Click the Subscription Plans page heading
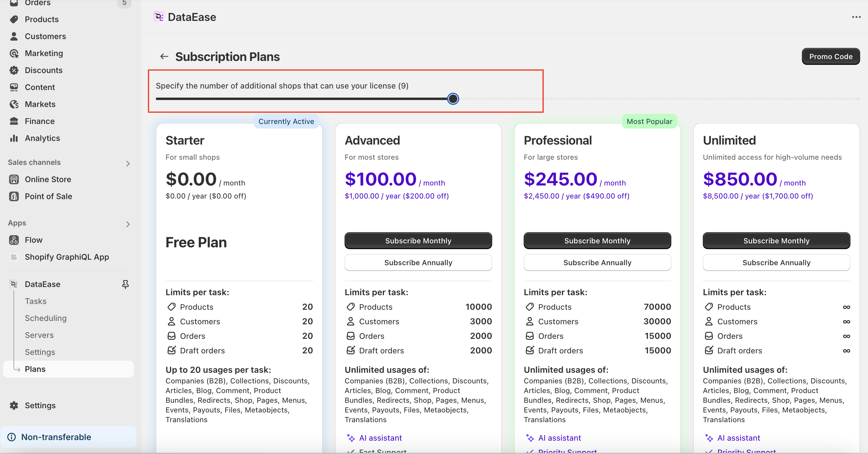The width and height of the screenshot is (868, 454). click(x=227, y=57)
